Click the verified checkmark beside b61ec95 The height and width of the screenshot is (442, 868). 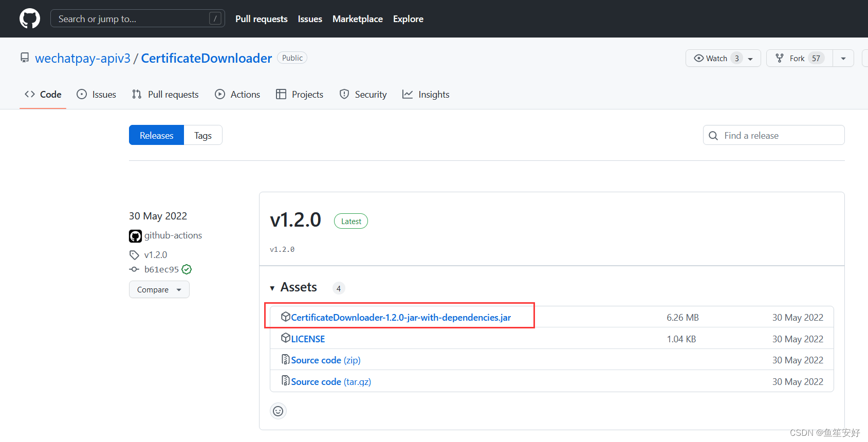(187, 269)
